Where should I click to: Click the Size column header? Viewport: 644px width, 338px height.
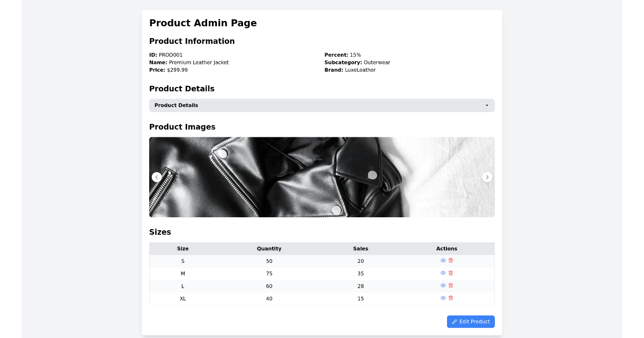(x=182, y=248)
